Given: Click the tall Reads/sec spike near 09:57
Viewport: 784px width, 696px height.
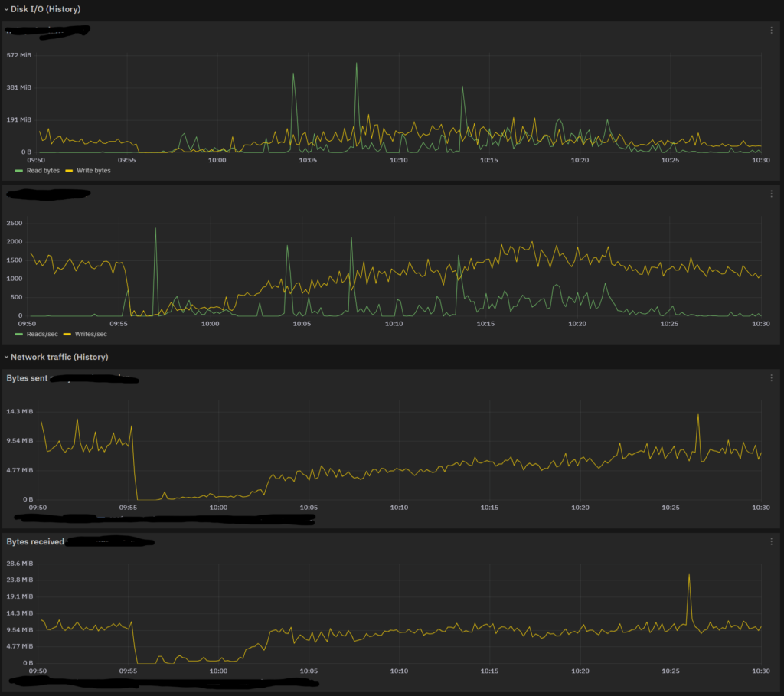Looking at the screenshot, I should click(x=155, y=229).
